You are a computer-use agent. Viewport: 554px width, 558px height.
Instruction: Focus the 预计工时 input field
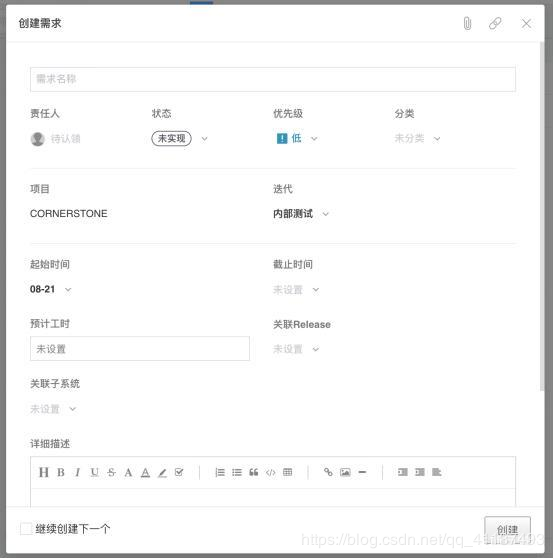tap(140, 348)
